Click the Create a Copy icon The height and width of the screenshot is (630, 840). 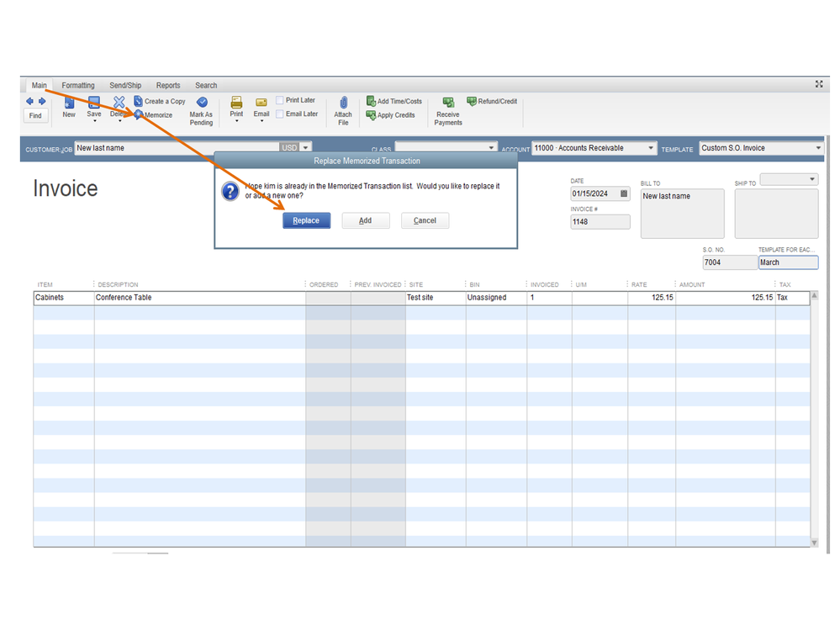[x=138, y=101]
